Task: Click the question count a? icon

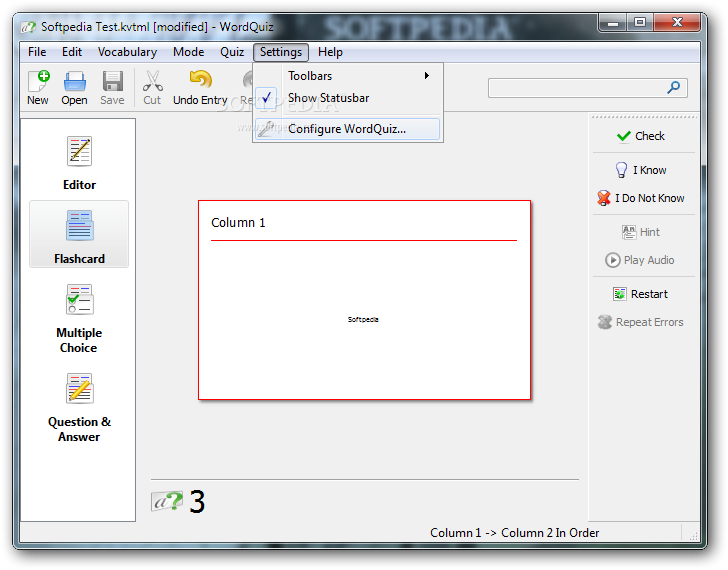Action: 167,501
